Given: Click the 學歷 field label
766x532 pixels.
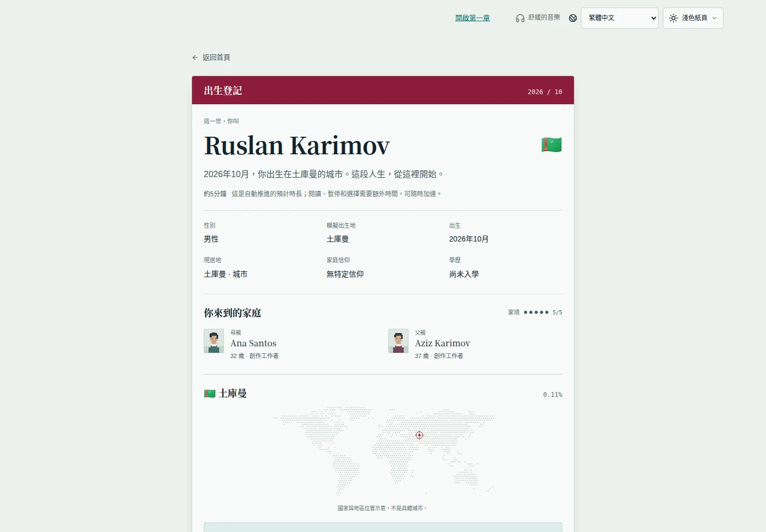Looking at the screenshot, I should point(455,260).
